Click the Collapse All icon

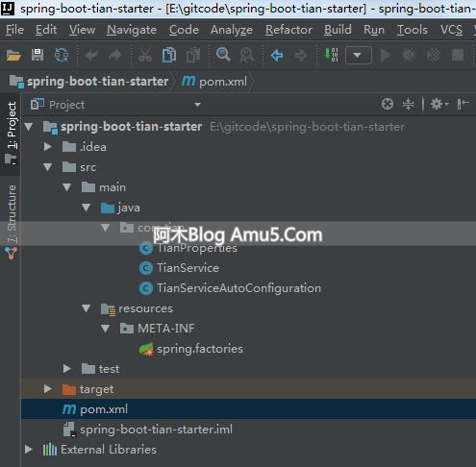click(408, 104)
